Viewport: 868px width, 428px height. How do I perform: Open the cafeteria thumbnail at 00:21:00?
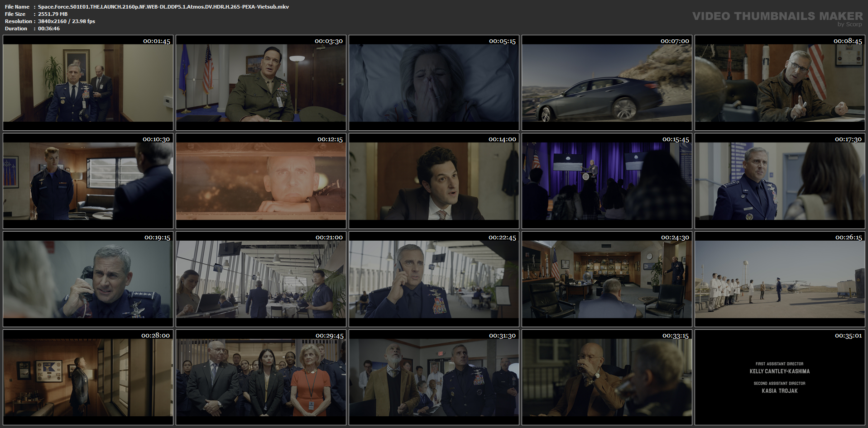[x=261, y=279]
